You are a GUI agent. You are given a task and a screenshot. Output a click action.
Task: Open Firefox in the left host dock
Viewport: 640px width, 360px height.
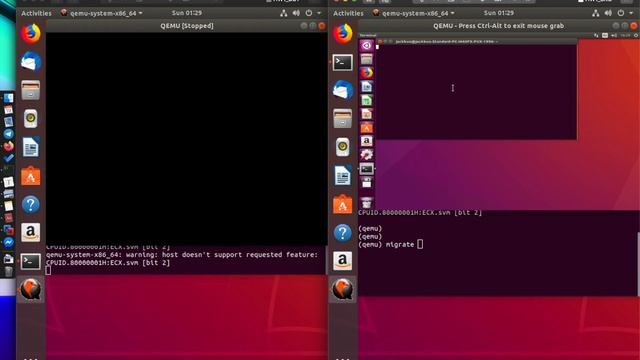pyautogui.click(x=31, y=33)
